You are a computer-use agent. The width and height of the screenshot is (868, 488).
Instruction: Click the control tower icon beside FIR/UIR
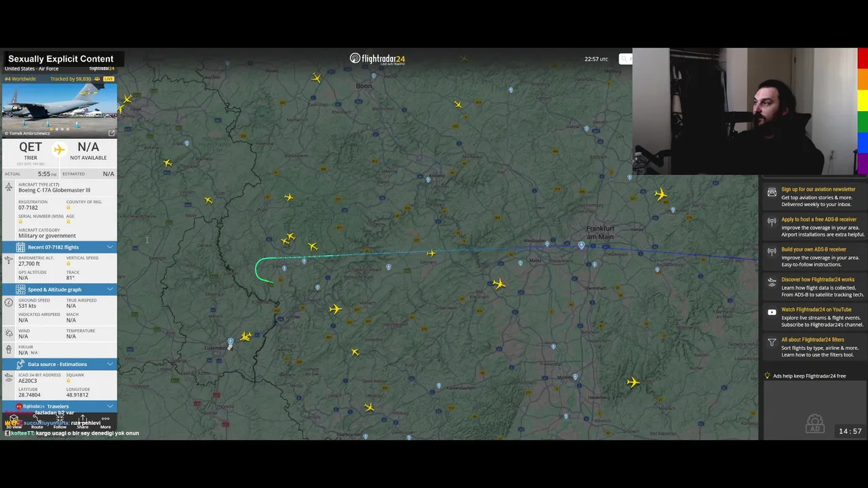tap(8, 350)
